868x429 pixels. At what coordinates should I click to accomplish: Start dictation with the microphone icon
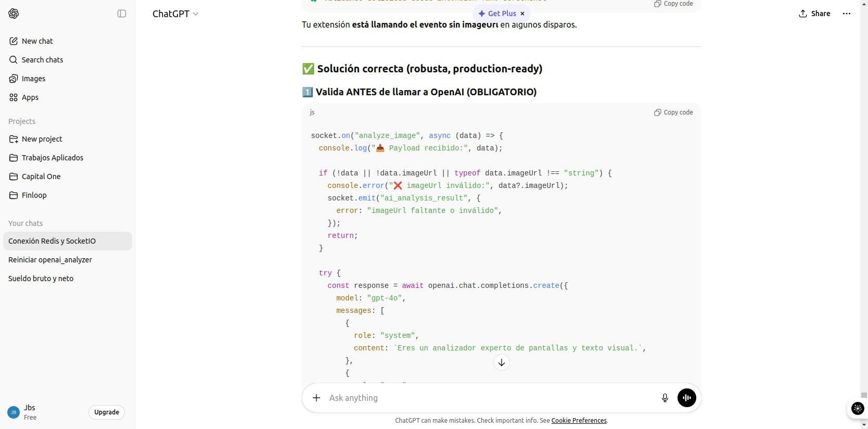665,398
